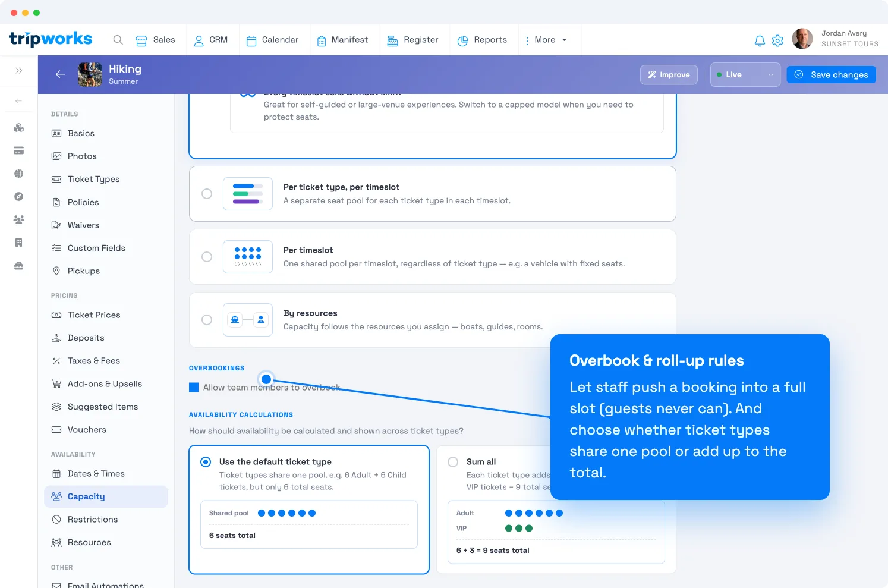Toggle Allow team members to overbook checkbox
This screenshot has height=588, width=888.
(x=194, y=388)
